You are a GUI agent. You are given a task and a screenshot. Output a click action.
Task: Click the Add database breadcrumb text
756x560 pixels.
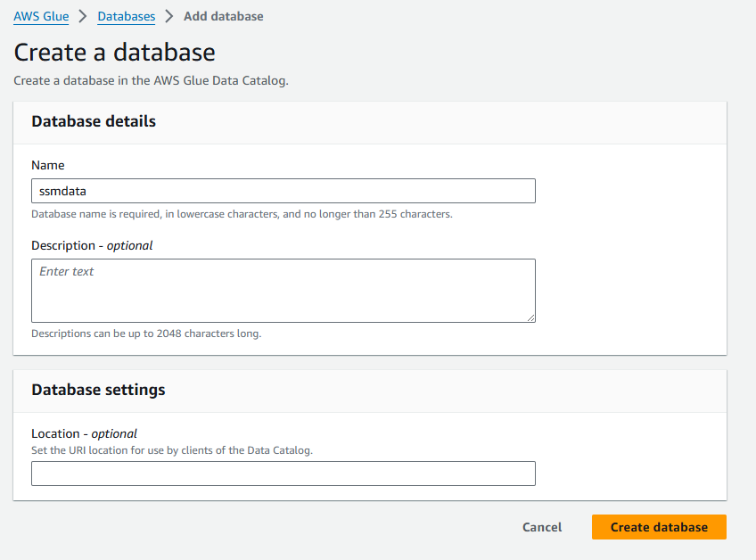pos(223,16)
